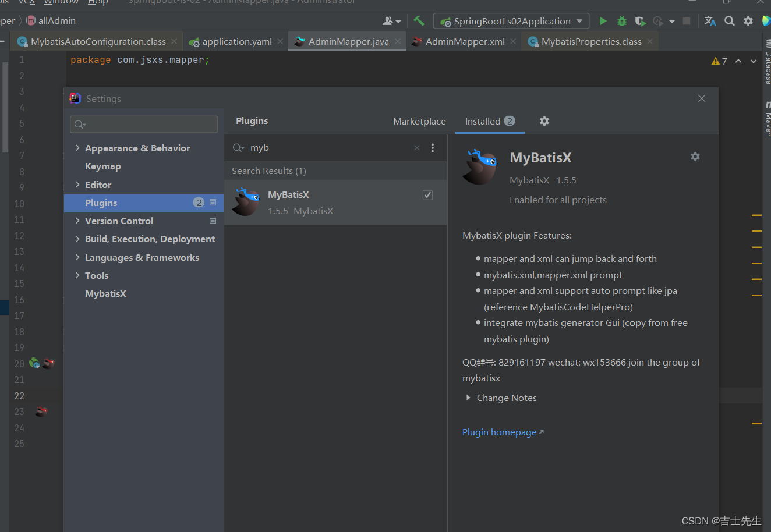Switch to the Marketplace tab
Screen dimensions: 771x532
(419, 121)
